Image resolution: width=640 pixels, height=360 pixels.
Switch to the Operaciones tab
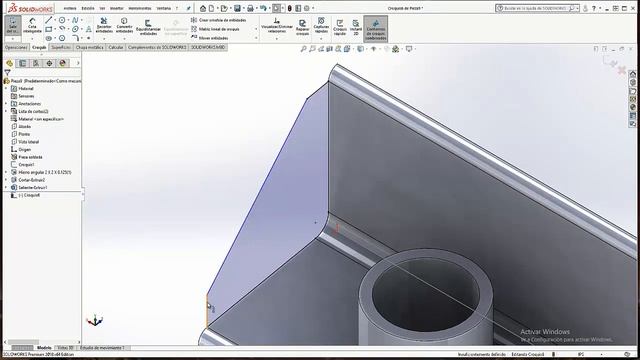click(16, 47)
